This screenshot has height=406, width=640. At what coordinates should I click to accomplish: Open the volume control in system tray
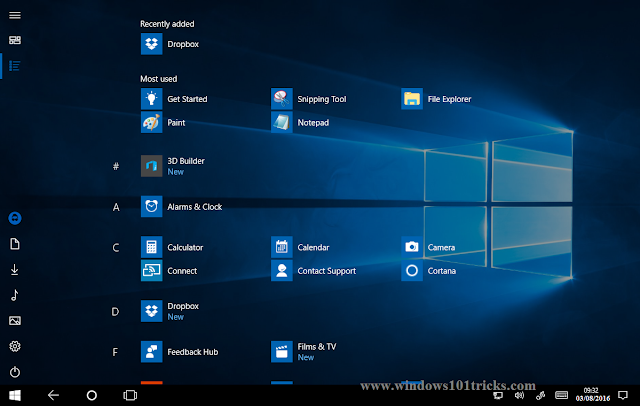(x=519, y=395)
